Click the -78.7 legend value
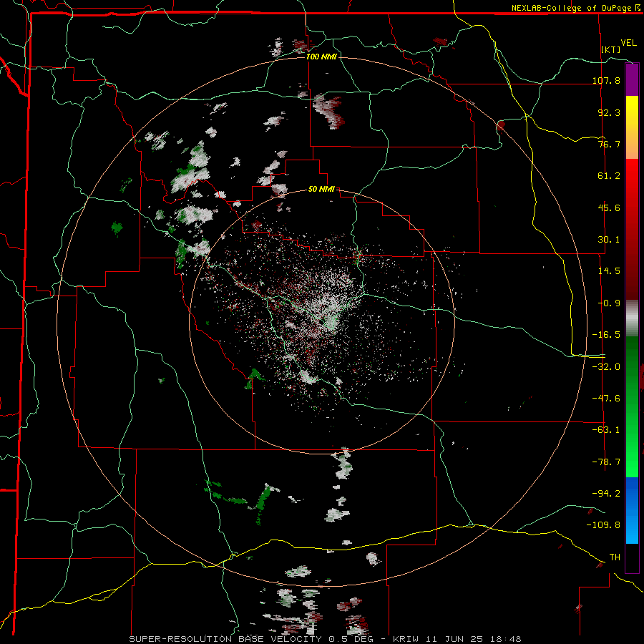Viewport: 644px width, 644px height. pyautogui.click(x=606, y=462)
